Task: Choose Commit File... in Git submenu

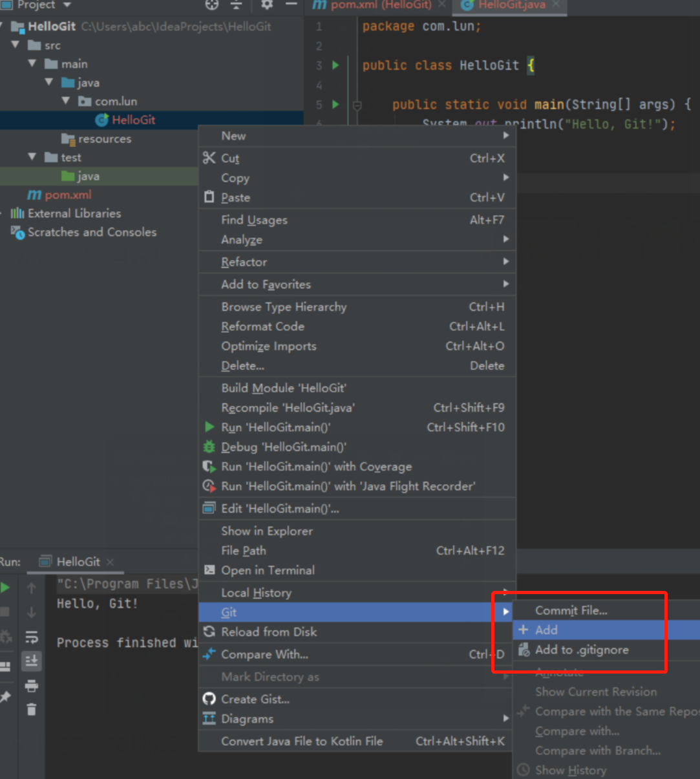Action: (x=606, y=610)
